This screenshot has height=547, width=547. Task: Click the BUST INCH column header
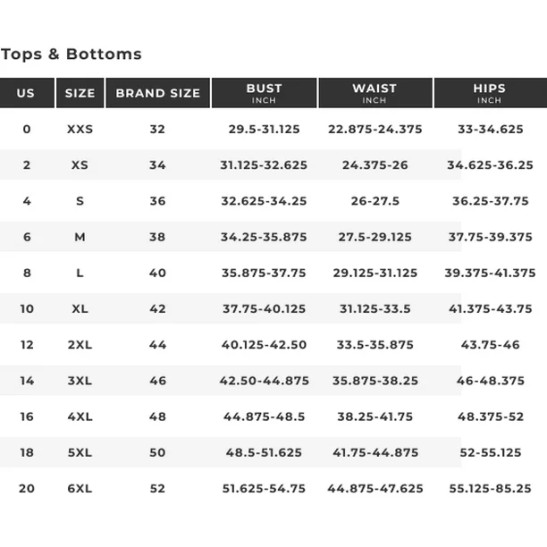tap(264, 93)
